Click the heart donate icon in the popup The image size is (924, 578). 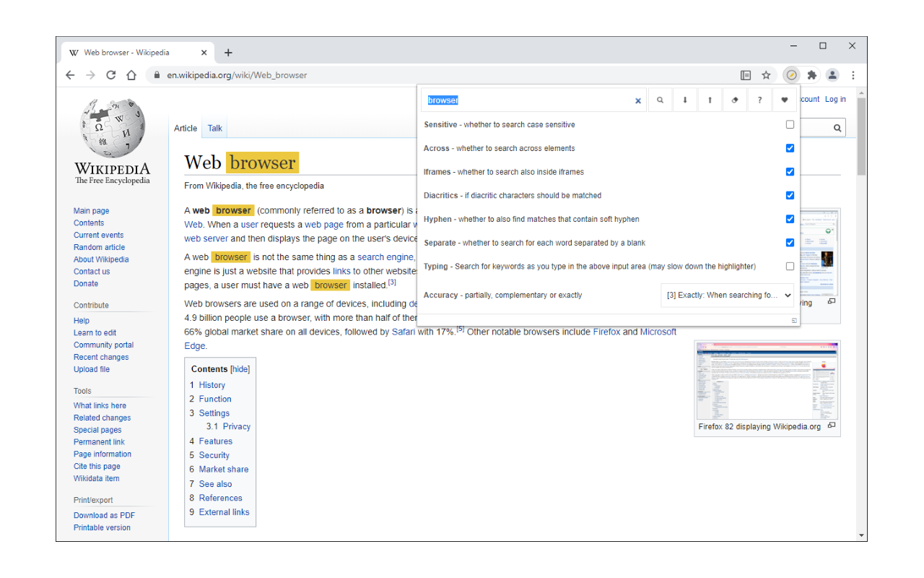pyautogui.click(x=784, y=100)
